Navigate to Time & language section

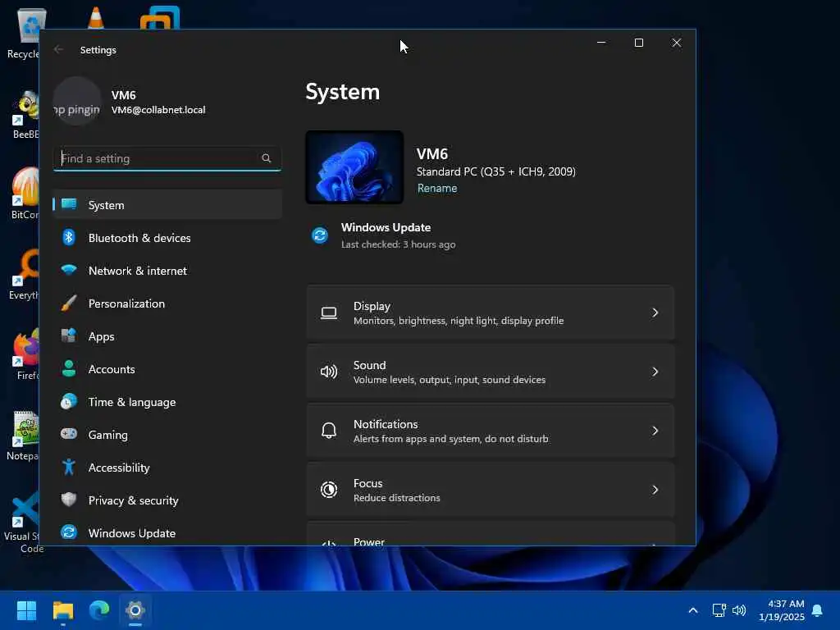167,402
